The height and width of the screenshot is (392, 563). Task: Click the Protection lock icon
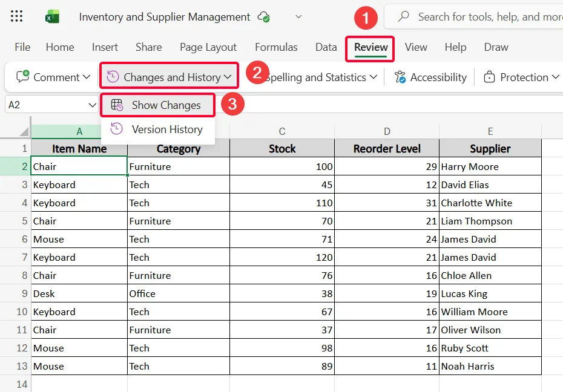(489, 77)
